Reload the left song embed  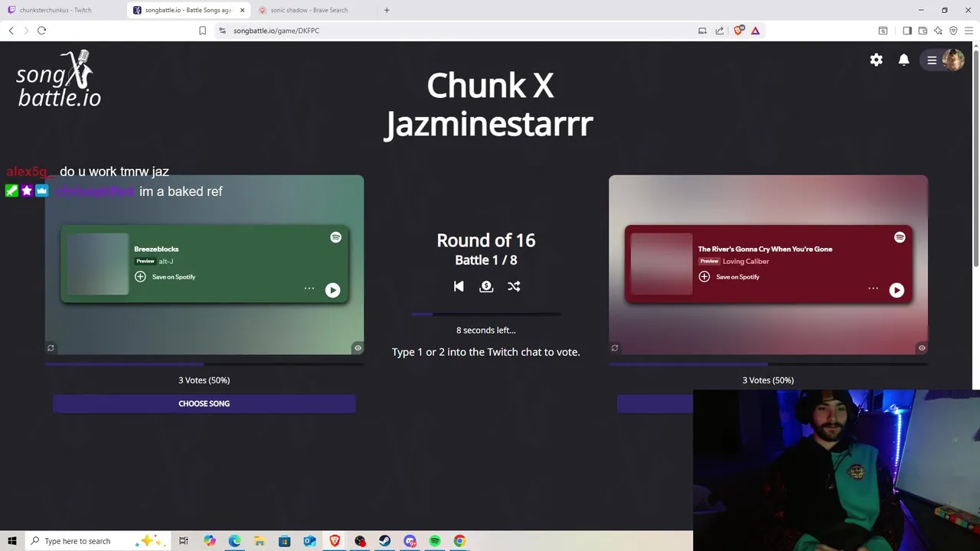51,348
